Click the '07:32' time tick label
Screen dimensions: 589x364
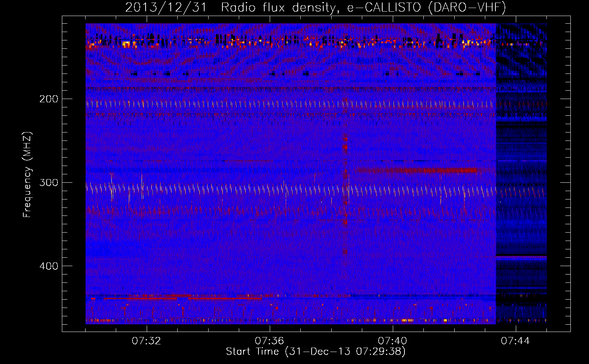pos(146,341)
